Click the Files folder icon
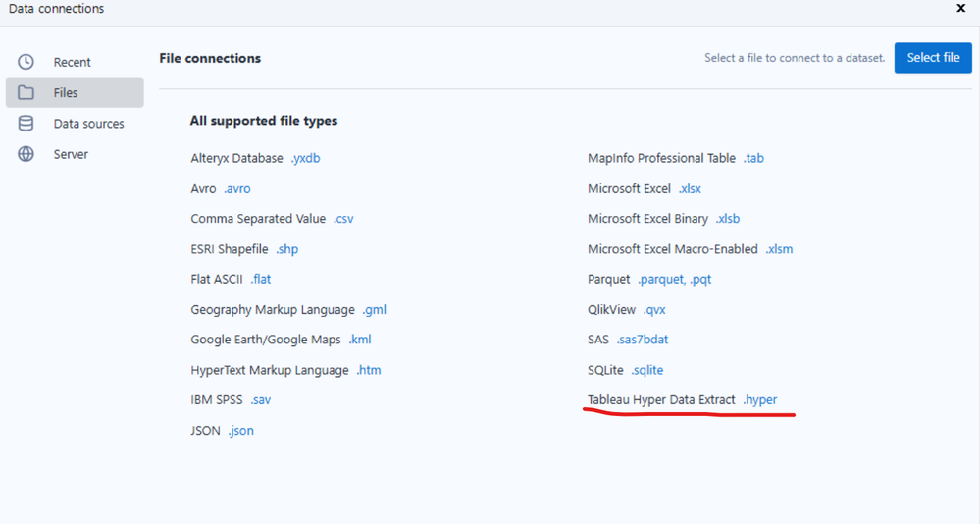The image size is (980, 524). coord(26,92)
